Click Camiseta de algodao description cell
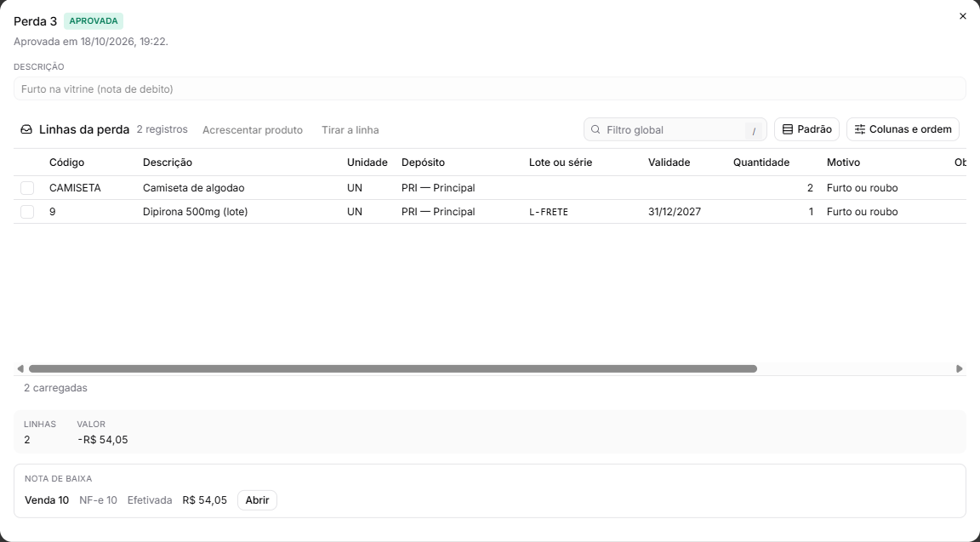980x542 pixels. point(194,187)
